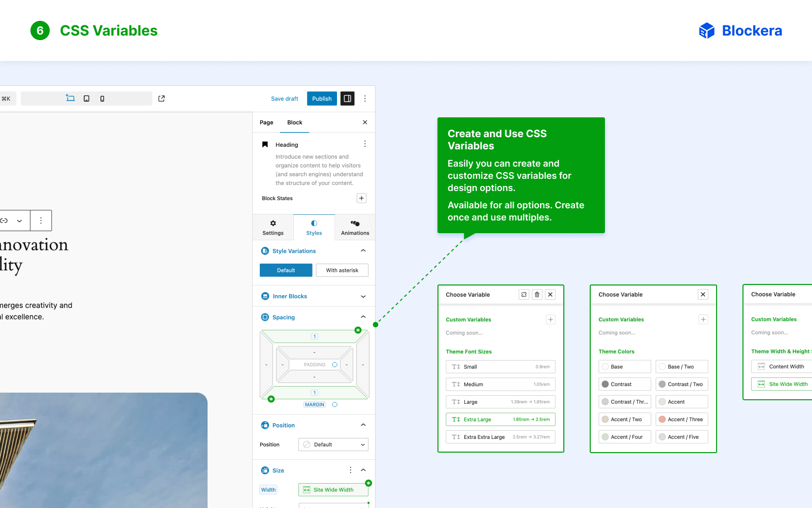
Task: Select the Default style variation
Action: point(286,270)
